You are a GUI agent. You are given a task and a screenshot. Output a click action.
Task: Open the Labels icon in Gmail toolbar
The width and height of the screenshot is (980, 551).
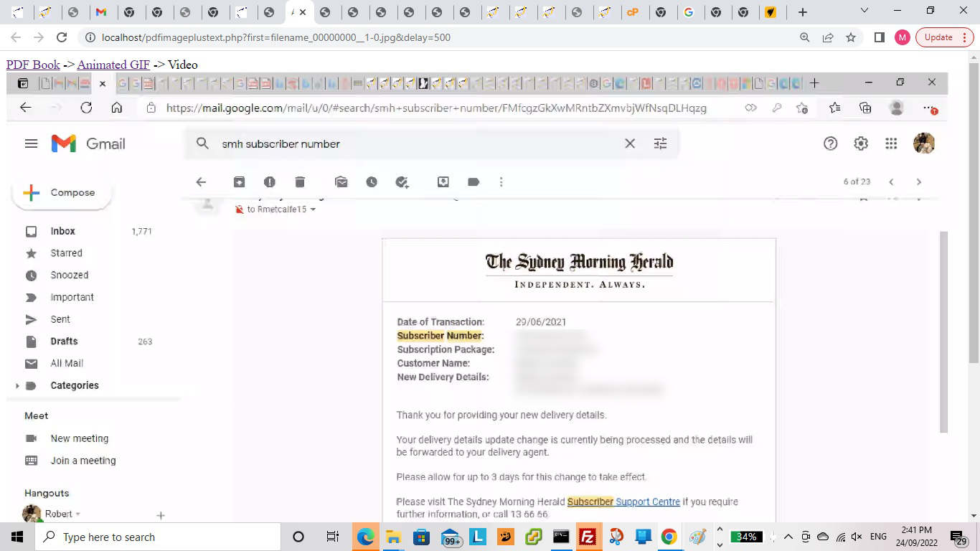(x=473, y=182)
